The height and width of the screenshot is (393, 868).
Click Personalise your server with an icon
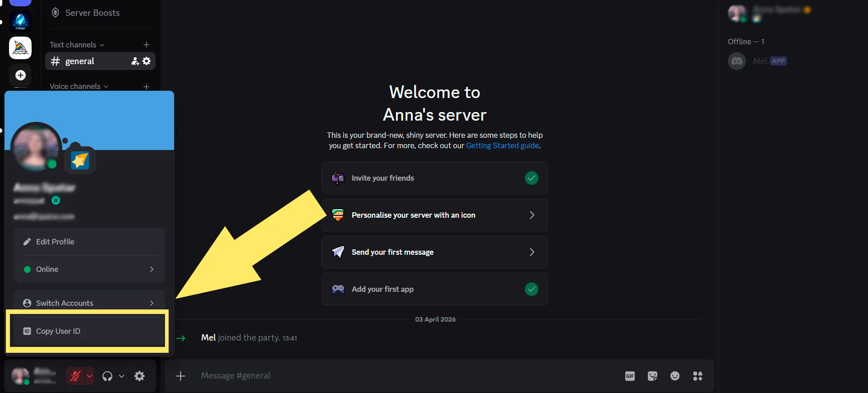435,215
